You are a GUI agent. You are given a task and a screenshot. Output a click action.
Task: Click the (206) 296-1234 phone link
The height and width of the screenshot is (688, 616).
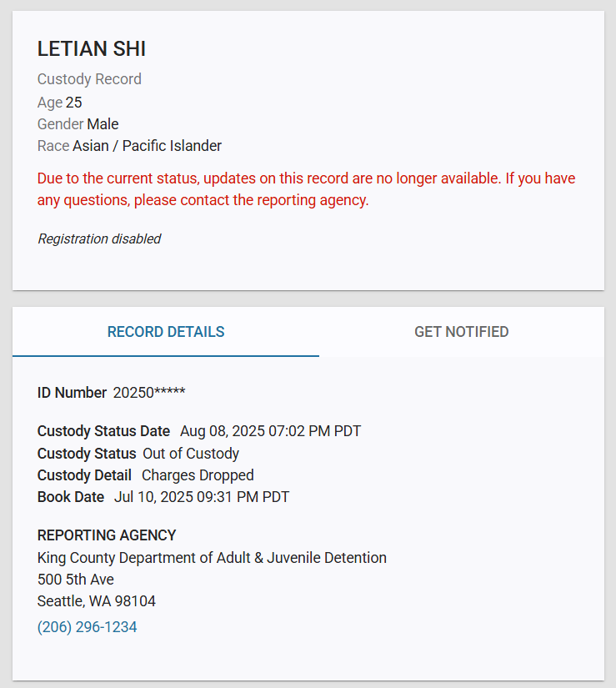(x=88, y=627)
